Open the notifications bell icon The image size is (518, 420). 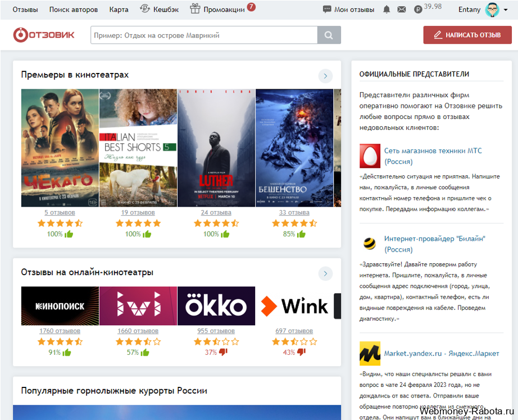386,10
